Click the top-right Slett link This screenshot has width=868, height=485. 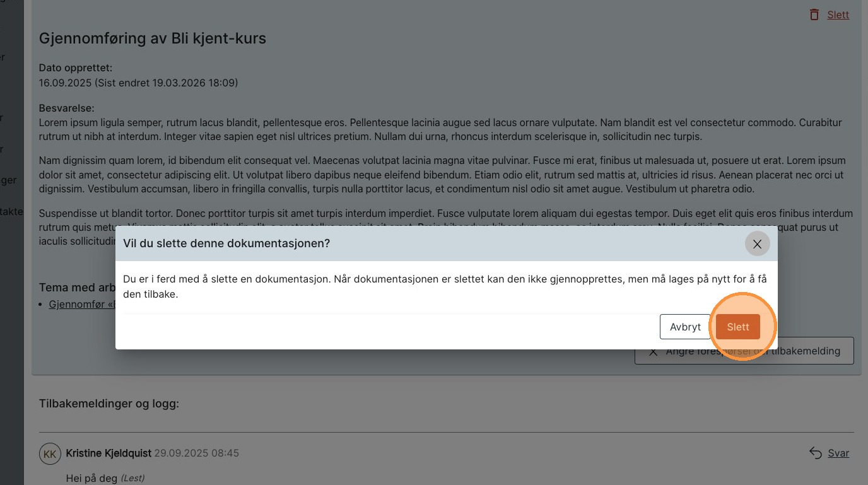(x=838, y=15)
